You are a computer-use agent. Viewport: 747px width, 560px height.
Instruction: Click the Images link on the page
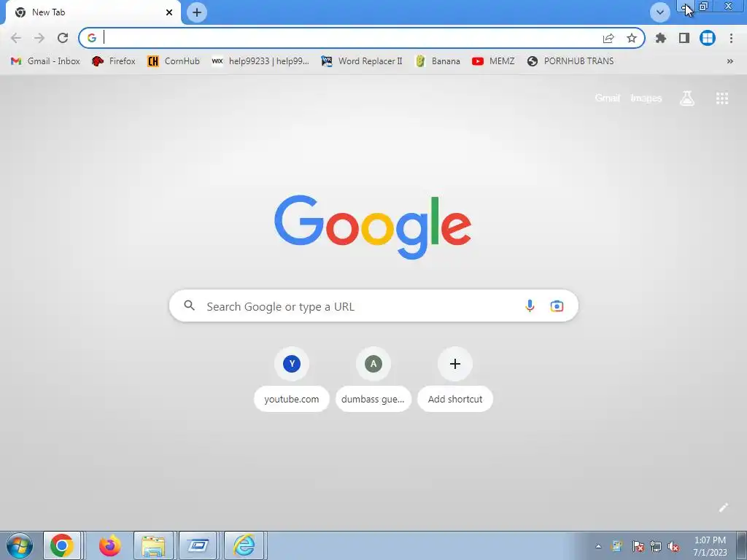coord(646,98)
